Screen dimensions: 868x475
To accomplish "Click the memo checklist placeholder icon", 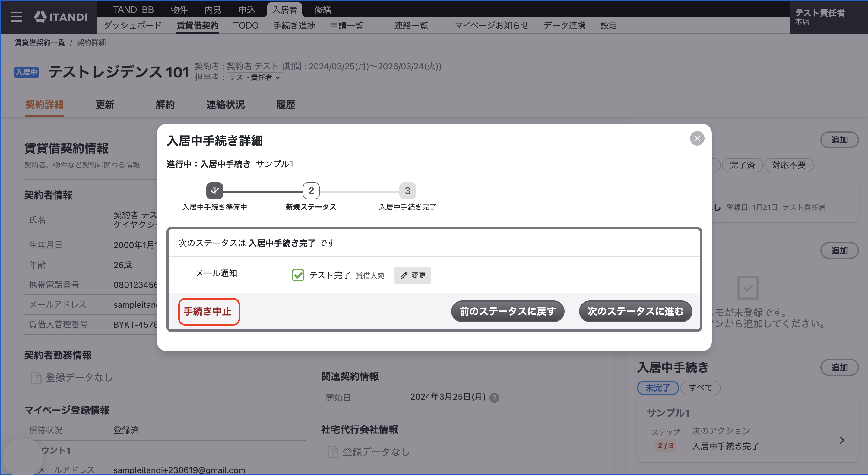I will pos(748,288).
